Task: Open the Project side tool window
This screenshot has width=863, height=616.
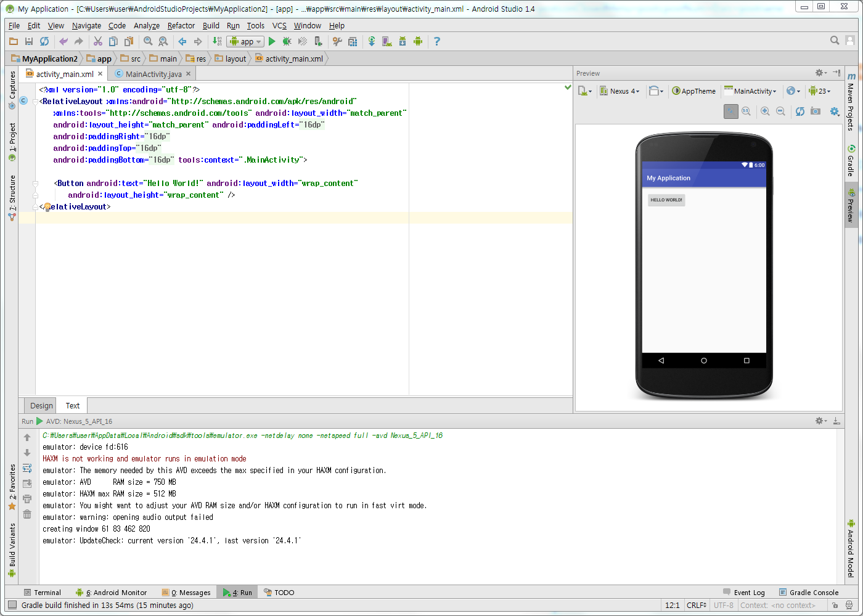Action: (12, 142)
